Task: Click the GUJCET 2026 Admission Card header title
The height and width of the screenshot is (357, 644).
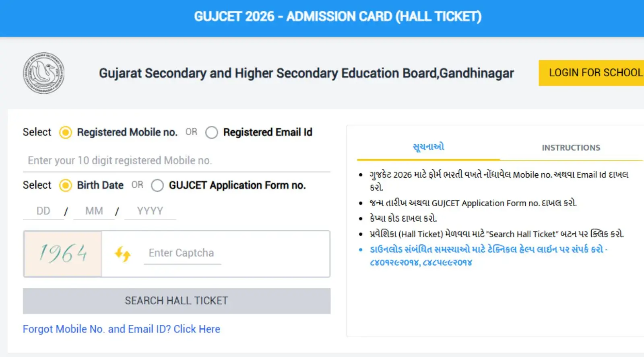Action: pyautogui.click(x=337, y=16)
